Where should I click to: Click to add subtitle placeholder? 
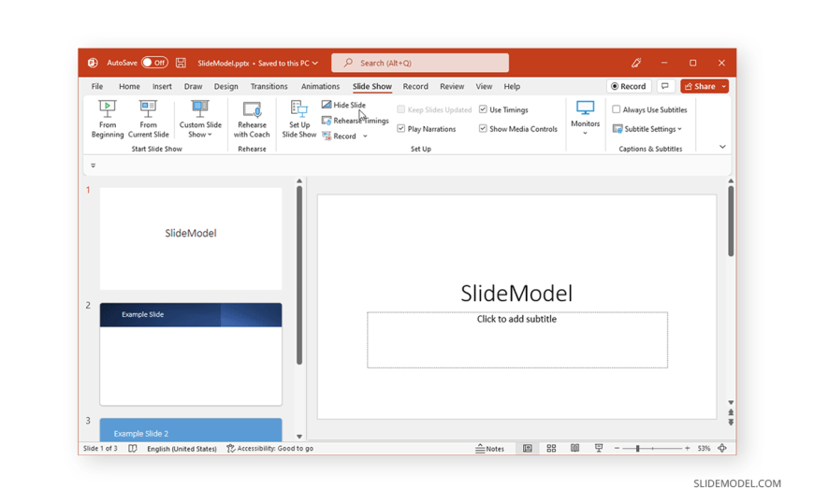tap(517, 340)
